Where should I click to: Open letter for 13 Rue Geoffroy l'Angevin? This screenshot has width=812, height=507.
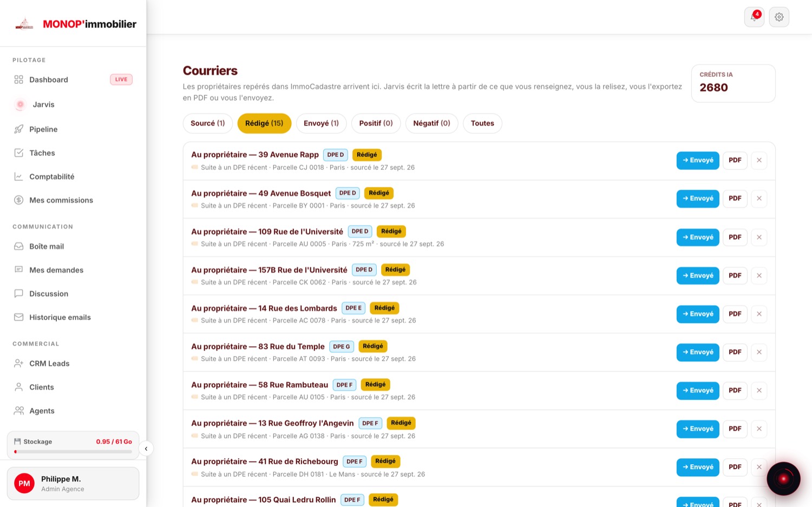point(272,423)
